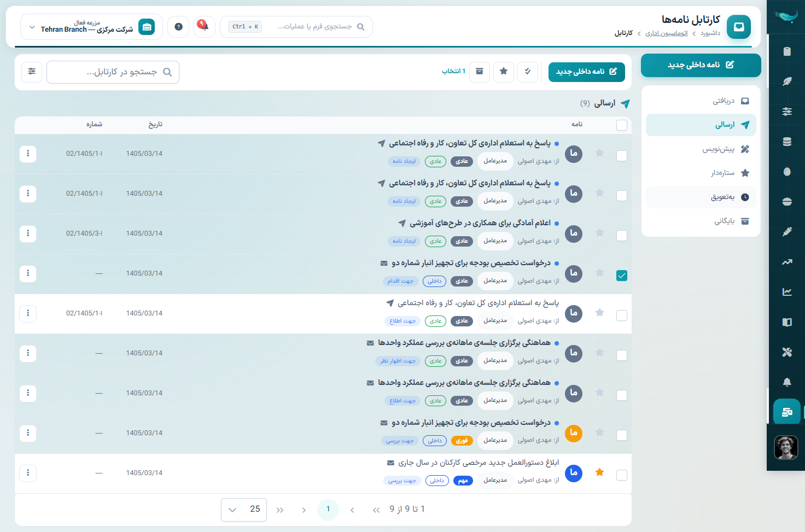The height and width of the screenshot is (532, 805).
Task: Click the 'جهت اقدام' tag
Action: (x=400, y=281)
